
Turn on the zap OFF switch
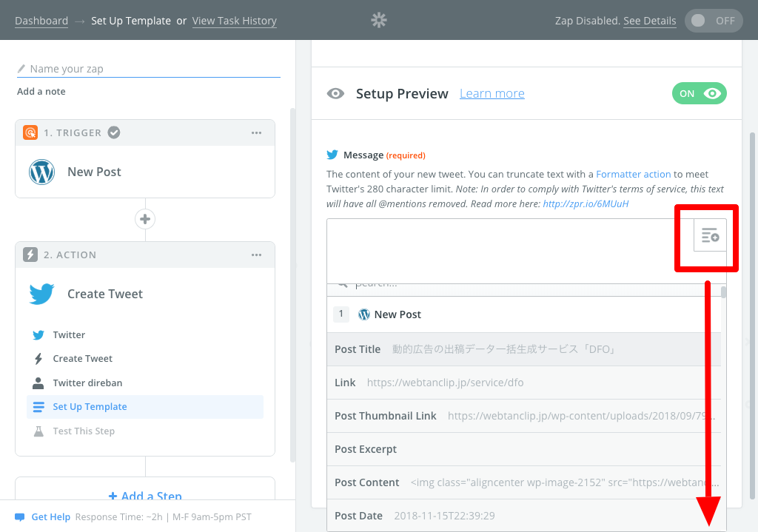click(x=714, y=21)
